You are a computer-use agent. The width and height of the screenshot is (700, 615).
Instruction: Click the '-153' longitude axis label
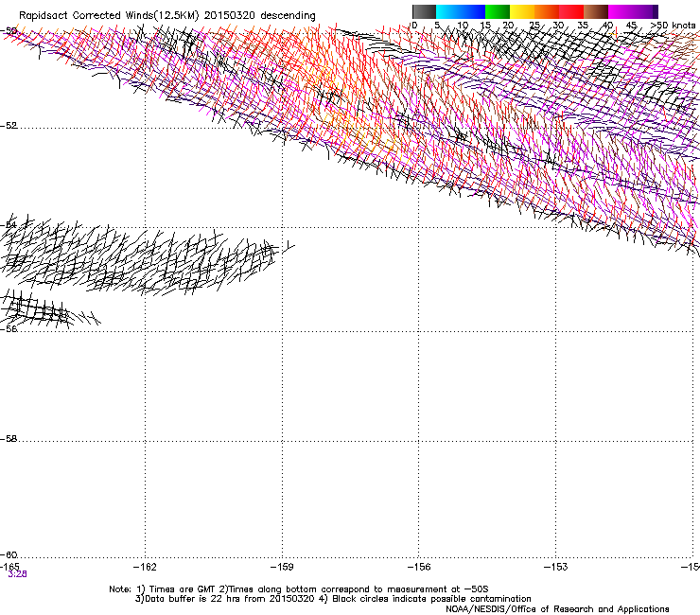click(x=556, y=567)
